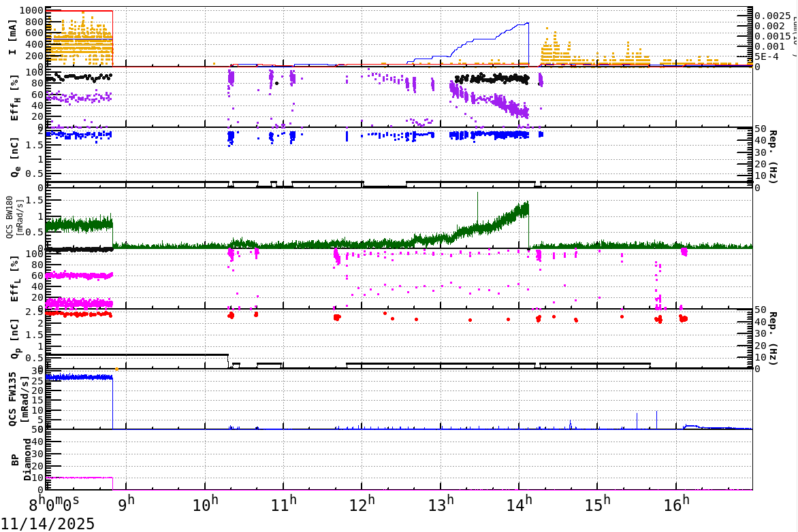Click the "15h" time tick label
The height and width of the screenshot is (532, 798).
click(x=598, y=503)
